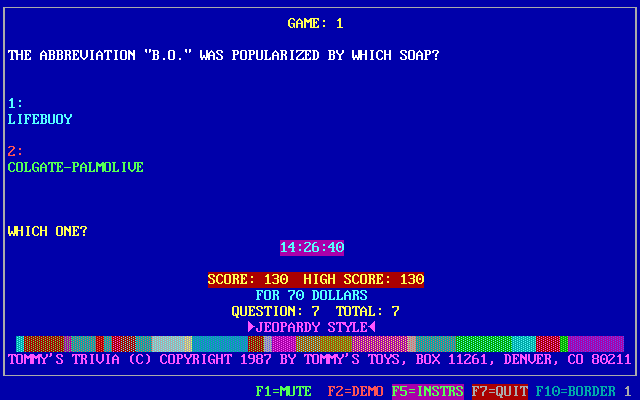Screen dimensions: 640x400
Task: Click the answer number "2:" label
Action: click(16, 151)
